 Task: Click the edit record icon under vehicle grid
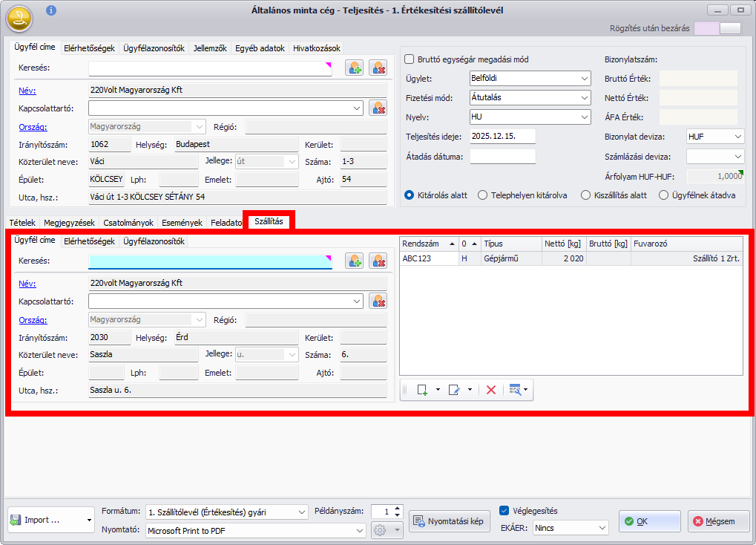[x=454, y=390]
